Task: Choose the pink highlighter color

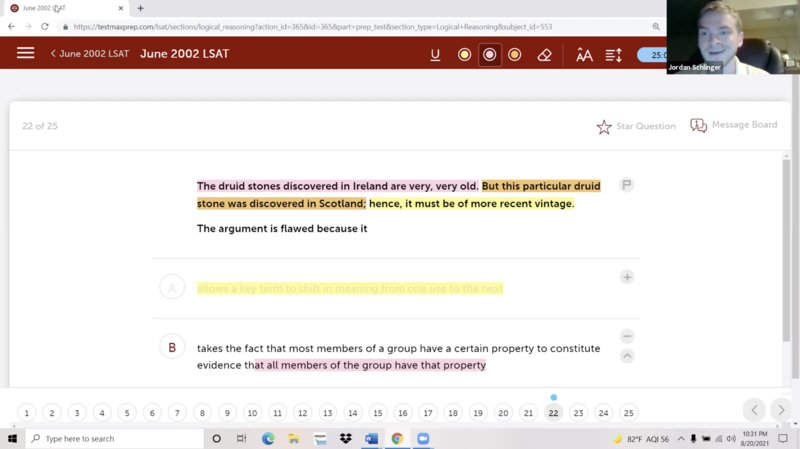Action: (489, 55)
